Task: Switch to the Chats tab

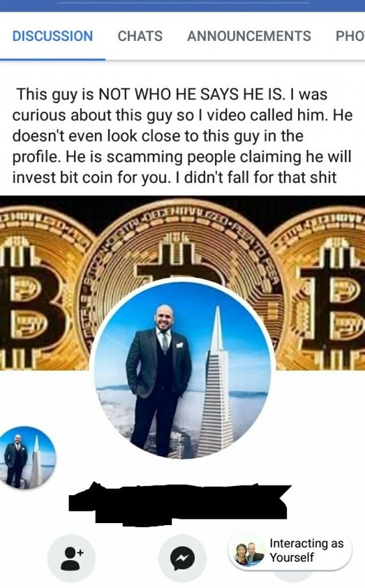Action: [x=140, y=36]
